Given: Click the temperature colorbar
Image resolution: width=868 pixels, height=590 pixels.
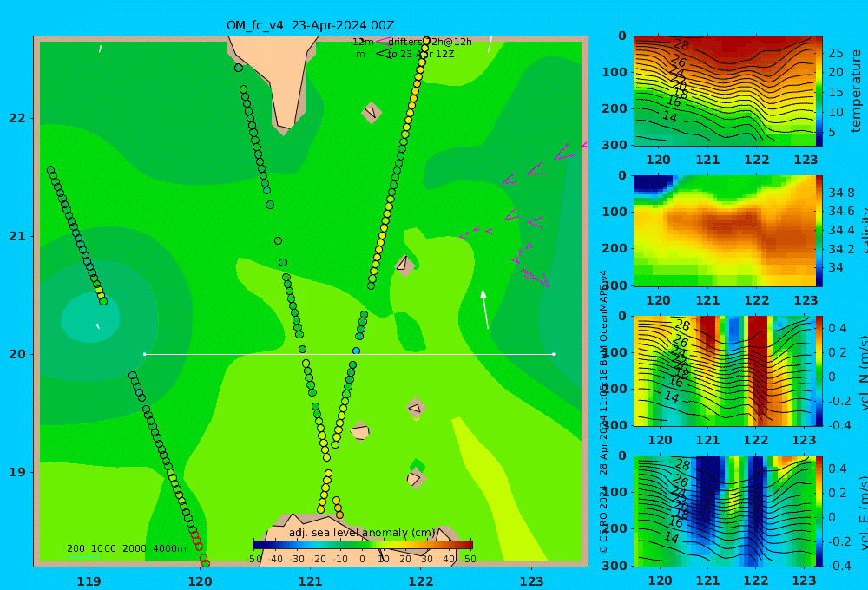Looking at the screenshot, I should click(x=819, y=91).
